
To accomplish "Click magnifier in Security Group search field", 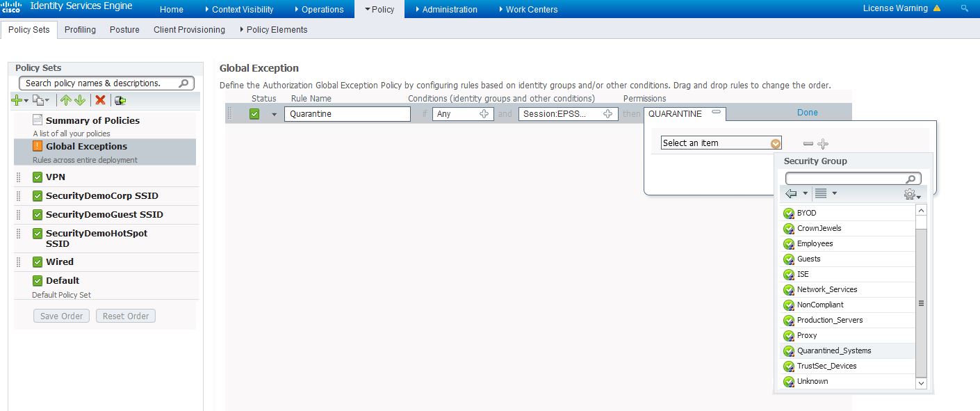I will (912, 179).
